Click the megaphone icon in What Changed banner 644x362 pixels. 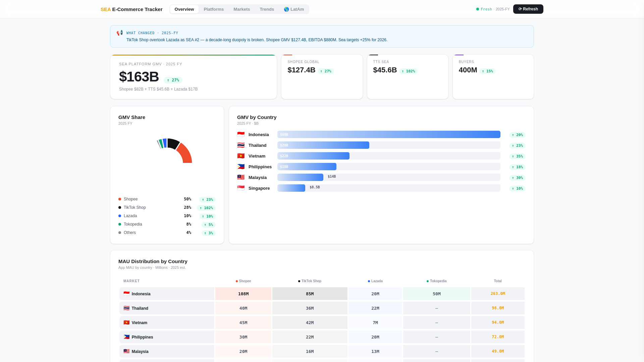pyautogui.click(x=120, y=33)
